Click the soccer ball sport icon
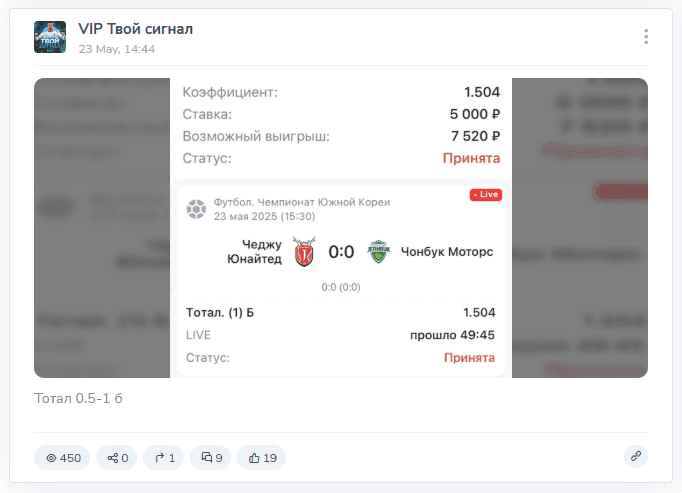 tap(196, 209)
